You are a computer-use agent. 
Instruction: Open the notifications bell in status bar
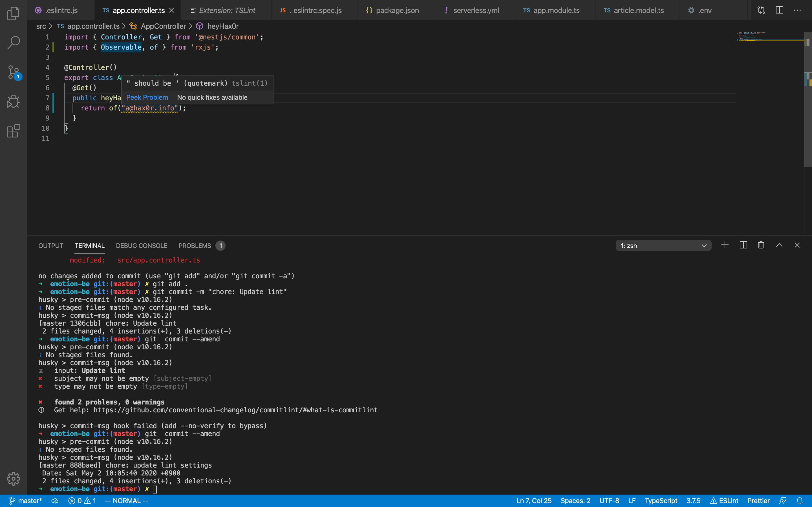pyautogui.click(x=800, y=501)
